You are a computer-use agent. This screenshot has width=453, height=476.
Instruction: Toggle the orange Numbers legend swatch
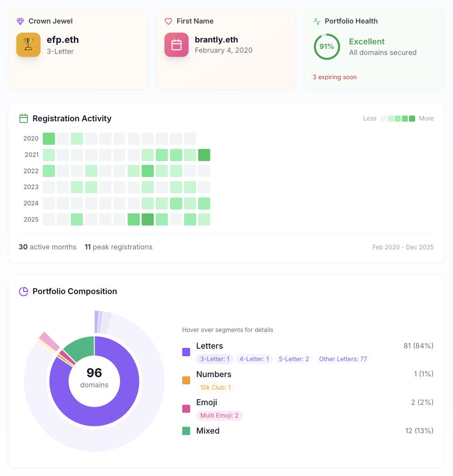[186, 380]
